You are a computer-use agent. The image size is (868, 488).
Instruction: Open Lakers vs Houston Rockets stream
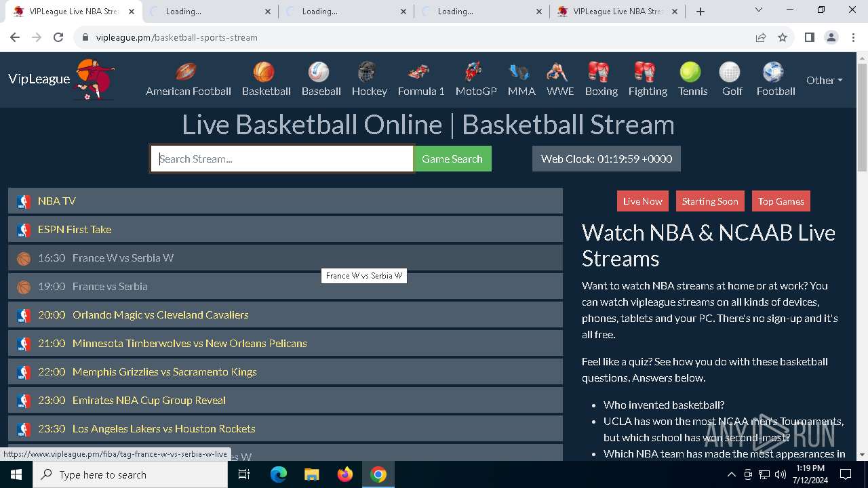click(x=285, y=429)
